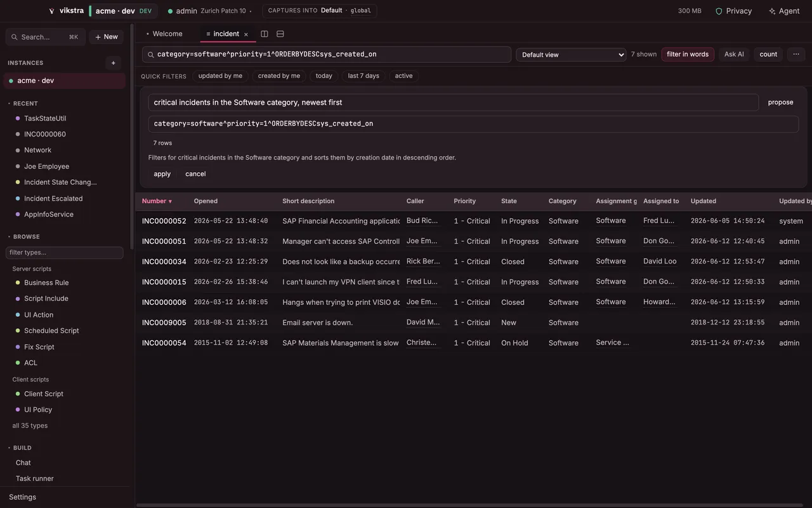Browse ACL type

[30, 363]
